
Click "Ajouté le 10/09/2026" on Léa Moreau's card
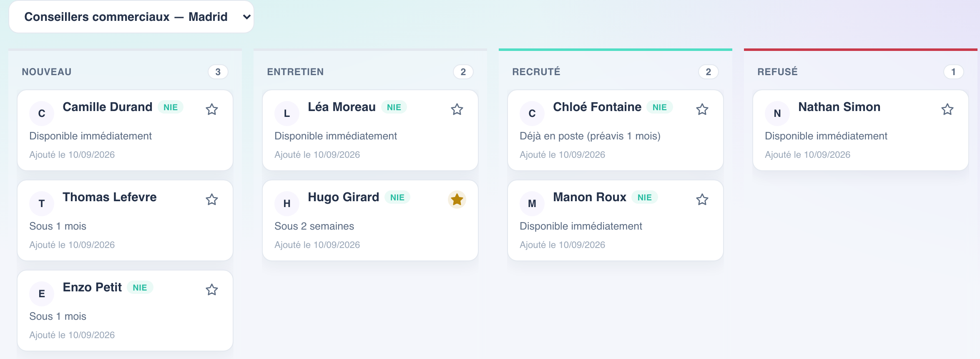(317, 155)
